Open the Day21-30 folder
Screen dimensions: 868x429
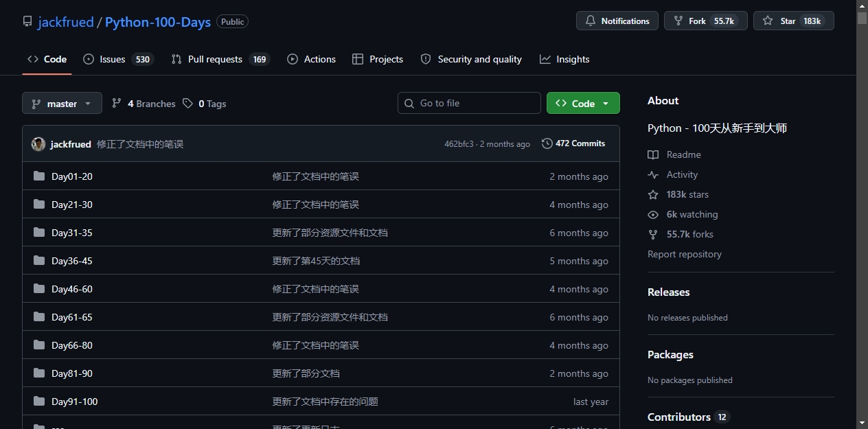pyautogui.click(x=72, y=205)
